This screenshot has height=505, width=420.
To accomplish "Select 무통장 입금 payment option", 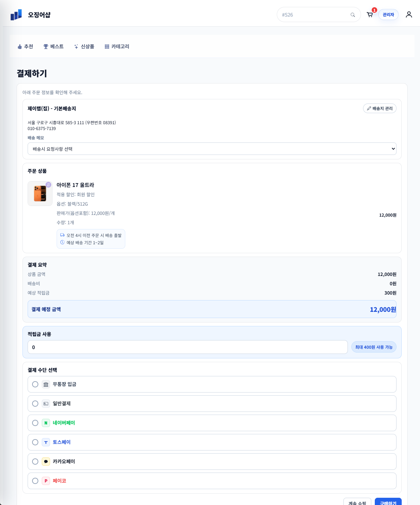I will coord(35,384).
